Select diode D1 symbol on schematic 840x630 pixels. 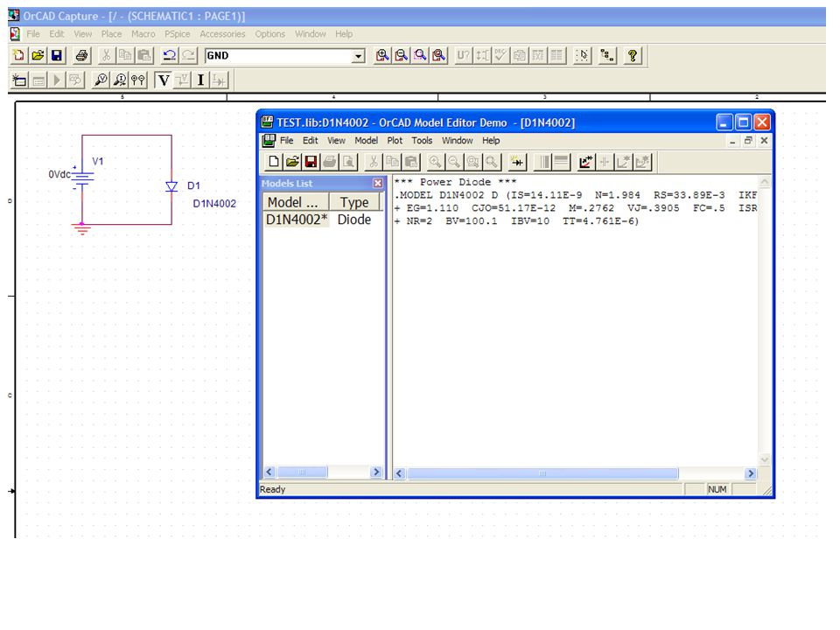point(171,185)
